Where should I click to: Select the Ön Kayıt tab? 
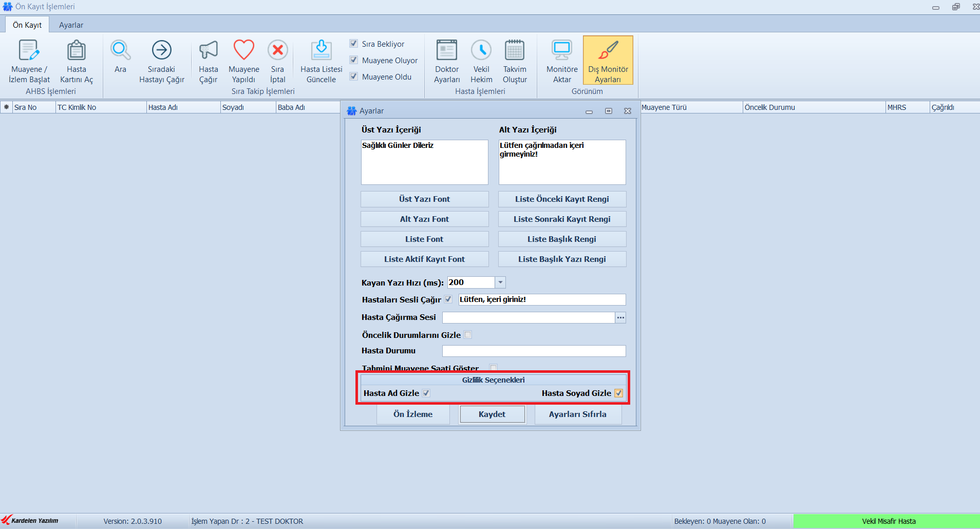27,25
